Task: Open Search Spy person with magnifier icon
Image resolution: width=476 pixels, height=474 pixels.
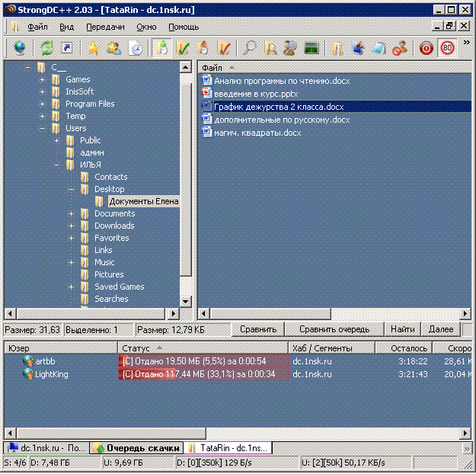Action: (290, 48)
